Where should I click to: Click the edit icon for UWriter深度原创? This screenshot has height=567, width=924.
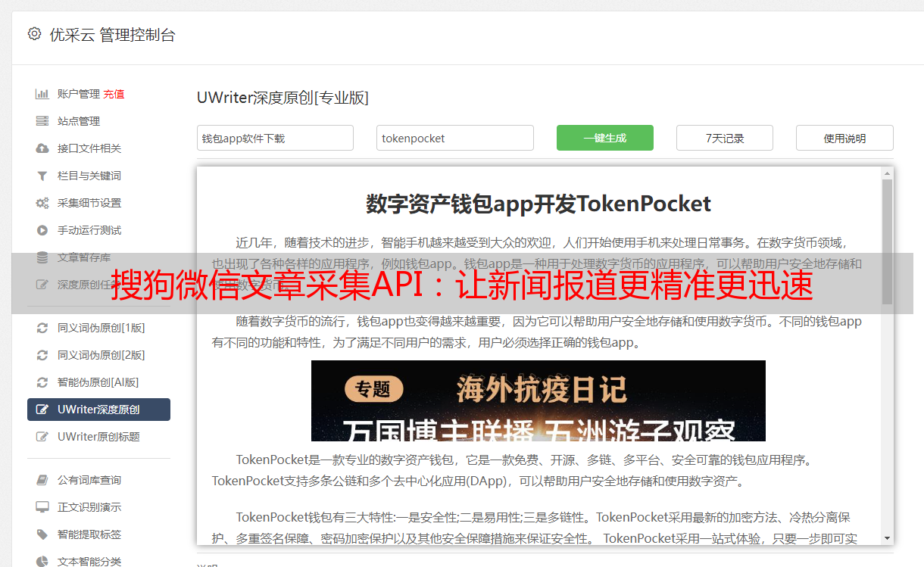(x=42, y=410)
